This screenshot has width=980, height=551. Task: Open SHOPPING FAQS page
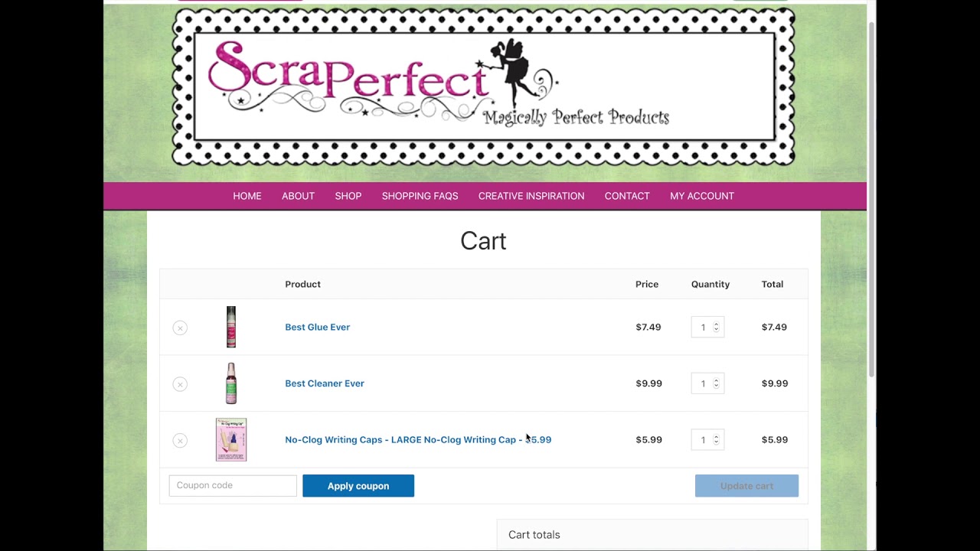[x=420, y=196]
